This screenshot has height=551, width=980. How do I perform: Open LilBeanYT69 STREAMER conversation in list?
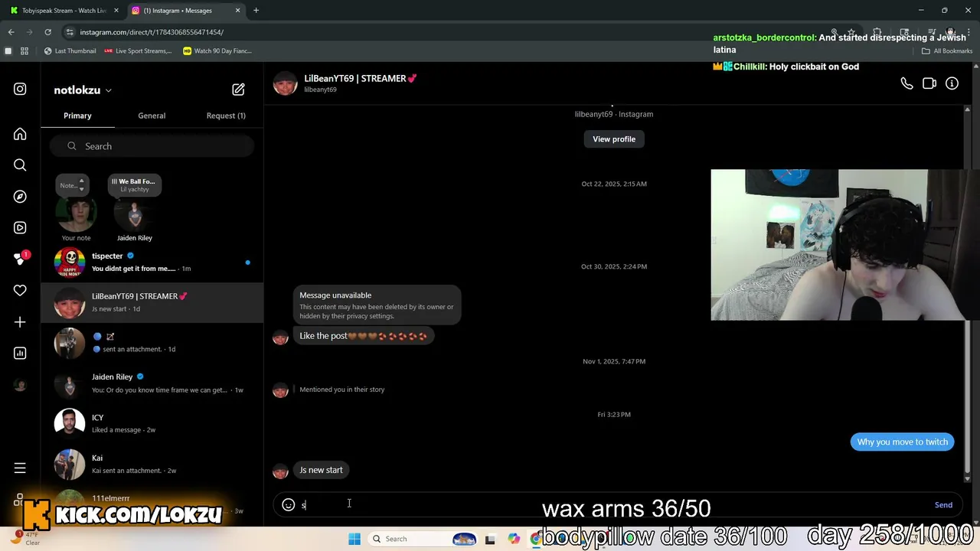[x=152, y=302]
